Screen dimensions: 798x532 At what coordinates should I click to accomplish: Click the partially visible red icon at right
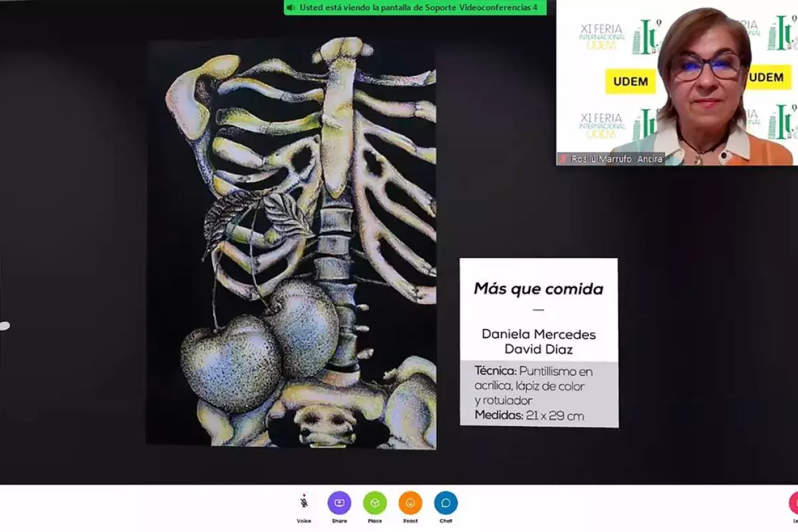(x=793, y=503)
